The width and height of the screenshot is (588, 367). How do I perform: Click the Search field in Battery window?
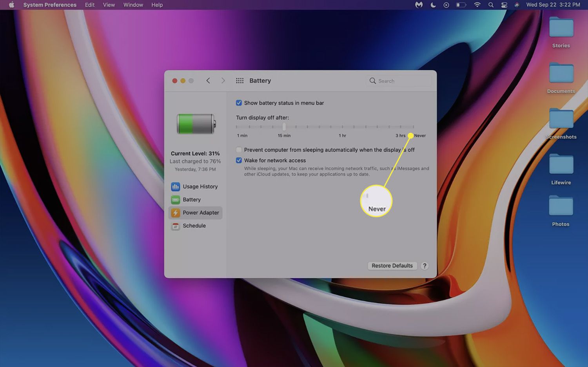(x=400, y=81)
